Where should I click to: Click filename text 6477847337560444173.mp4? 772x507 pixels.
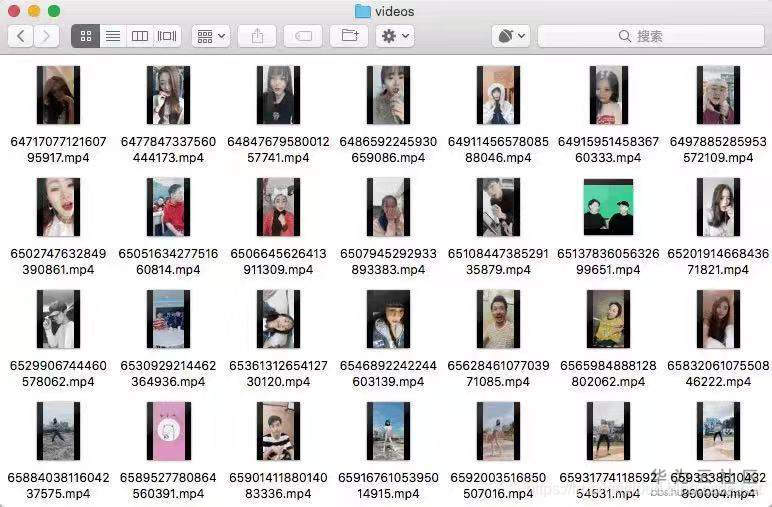tap(168, 150)
